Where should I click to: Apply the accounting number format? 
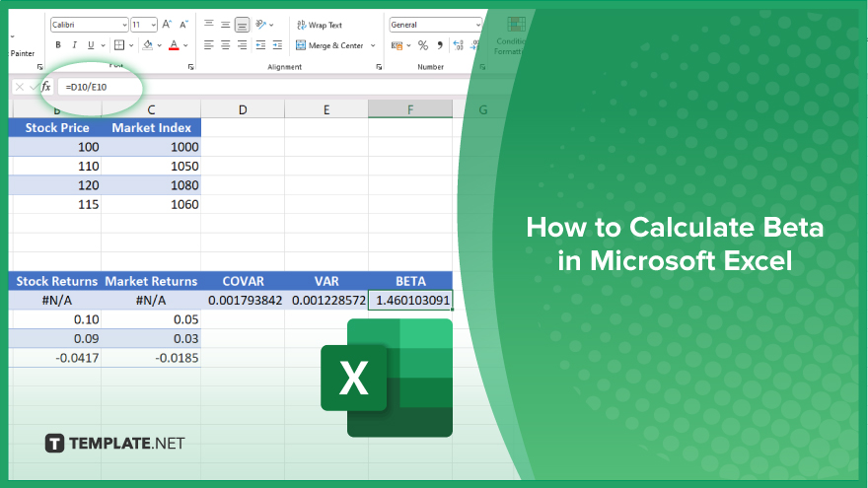coord(397,45)
